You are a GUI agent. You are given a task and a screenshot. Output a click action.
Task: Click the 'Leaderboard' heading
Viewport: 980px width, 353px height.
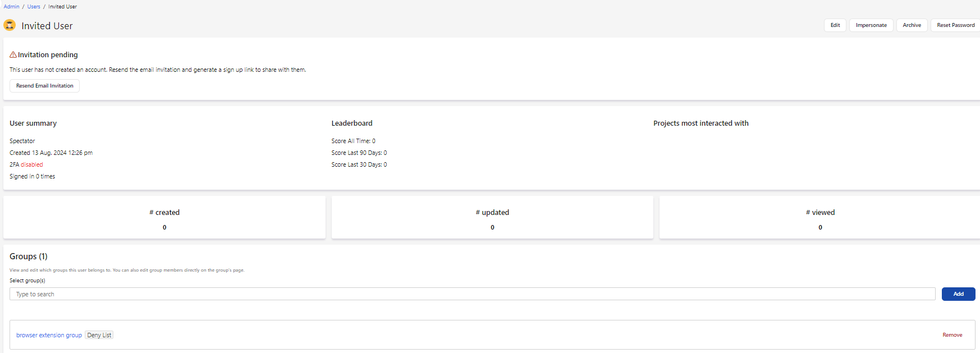(352, 123)
